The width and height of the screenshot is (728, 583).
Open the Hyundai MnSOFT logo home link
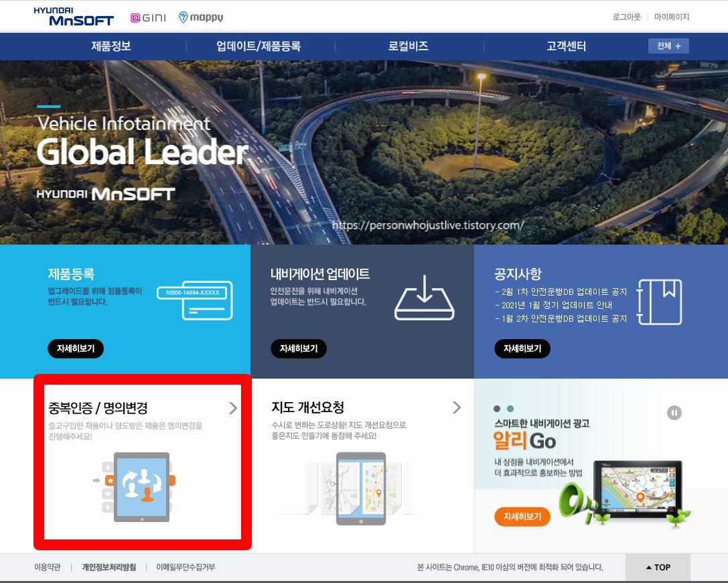click(x=74, y=17)
